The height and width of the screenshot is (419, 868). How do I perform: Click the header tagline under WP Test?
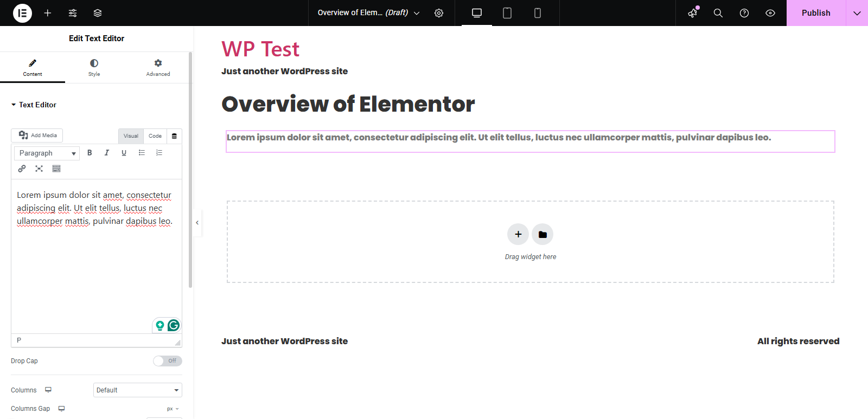284,71
